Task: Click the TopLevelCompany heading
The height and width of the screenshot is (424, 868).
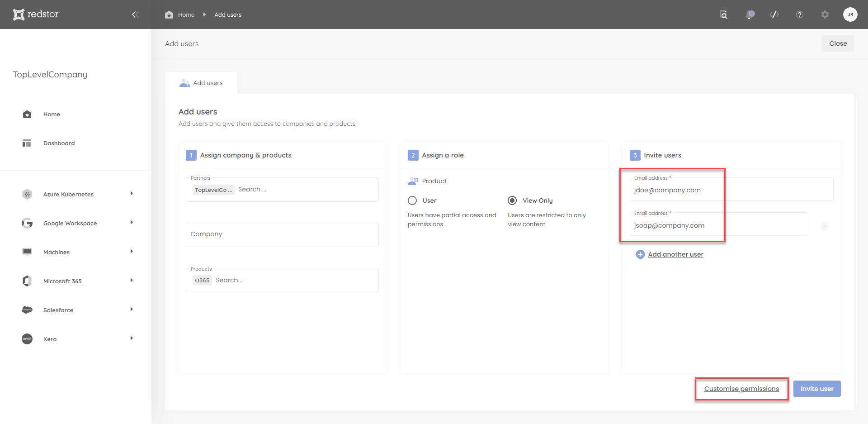Action: [50, 75]
